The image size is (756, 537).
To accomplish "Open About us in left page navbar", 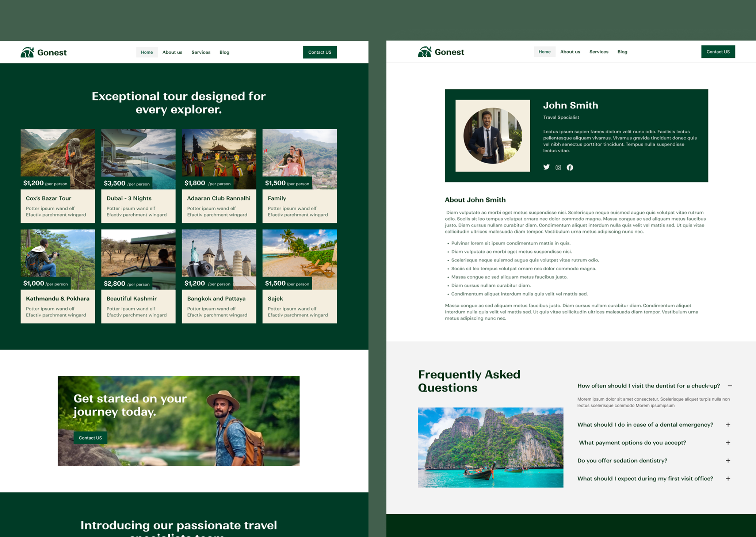I will (x=172, y=52).
